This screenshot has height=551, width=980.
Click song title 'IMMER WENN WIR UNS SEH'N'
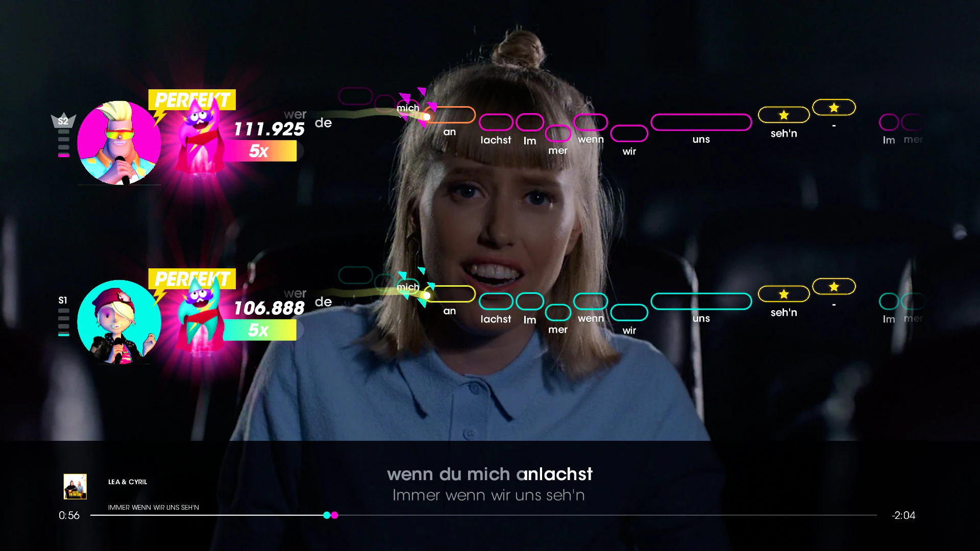coord(154,507)
